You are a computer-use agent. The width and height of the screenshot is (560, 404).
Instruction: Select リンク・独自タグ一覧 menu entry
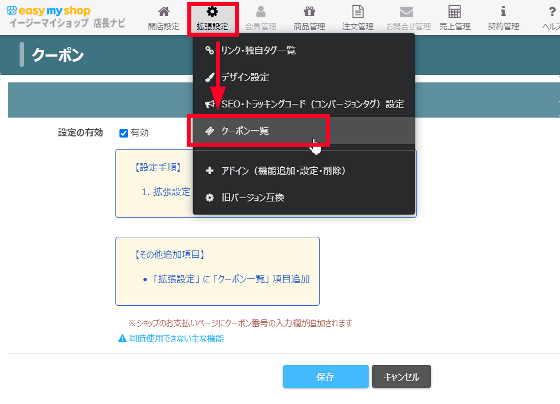click(304, 50)
